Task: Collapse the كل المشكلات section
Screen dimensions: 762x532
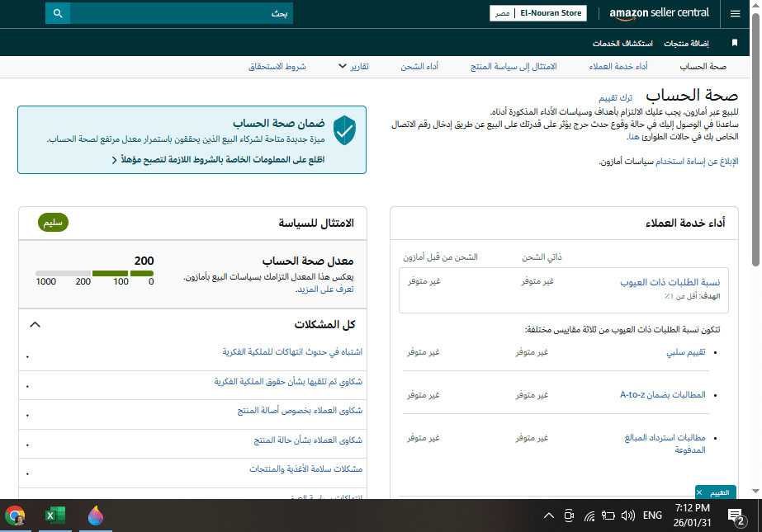Action: (x=35, y=324)
